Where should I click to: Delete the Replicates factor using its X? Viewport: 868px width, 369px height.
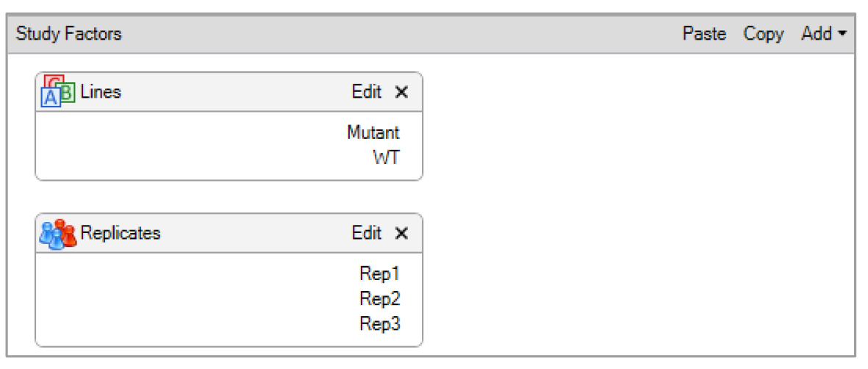tap(401, 234)
